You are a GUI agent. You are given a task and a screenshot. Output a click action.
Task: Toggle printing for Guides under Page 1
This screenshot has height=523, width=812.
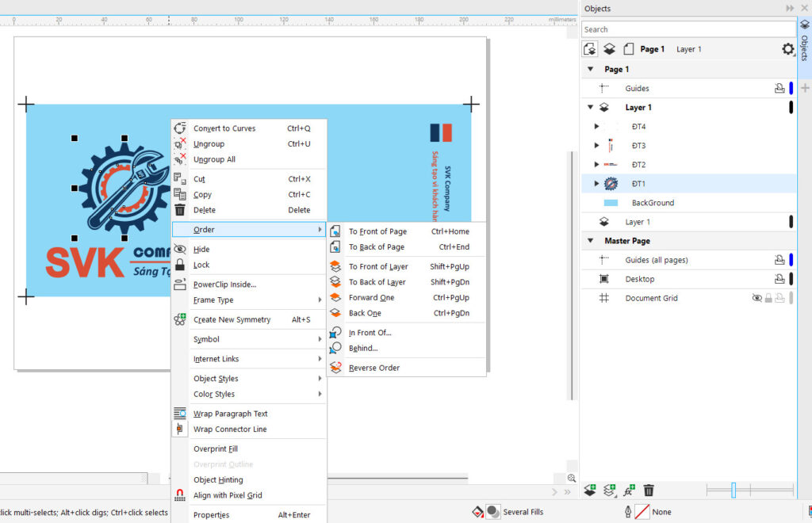[x=779, y=89]
